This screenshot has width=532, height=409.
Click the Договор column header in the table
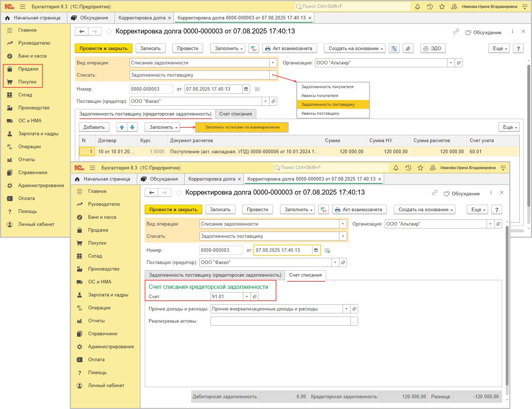107,141
